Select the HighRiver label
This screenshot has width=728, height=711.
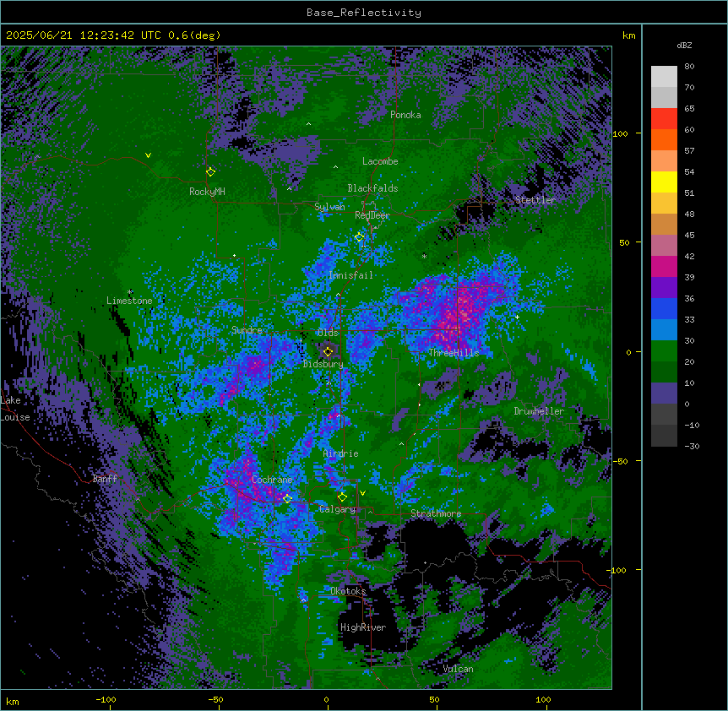[x=363, y=627]
